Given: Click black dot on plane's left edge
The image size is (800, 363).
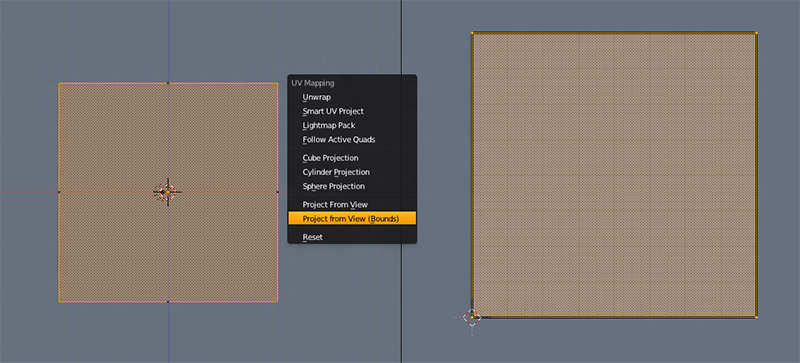Looking at the screenshot, I should pyautogui.click(x=59, y=192).
